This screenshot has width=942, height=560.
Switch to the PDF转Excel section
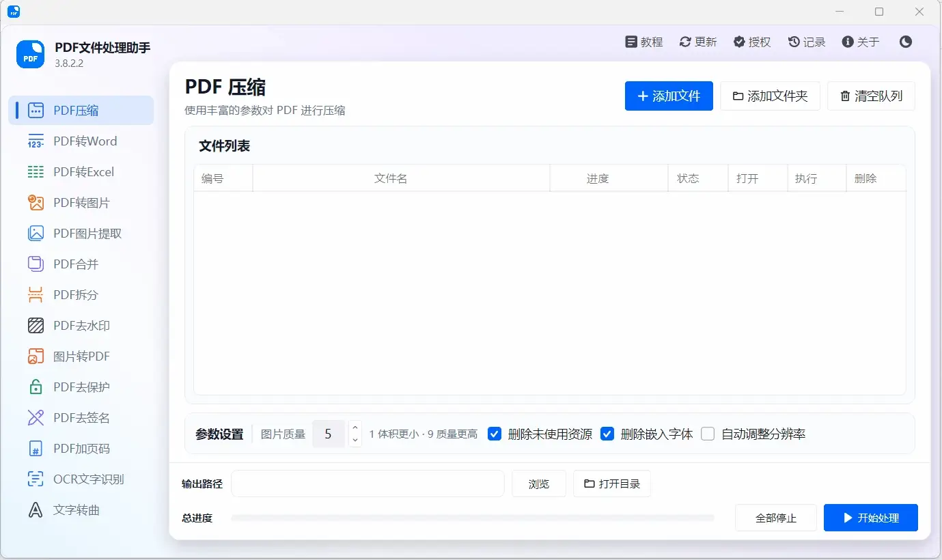point(81,172)
